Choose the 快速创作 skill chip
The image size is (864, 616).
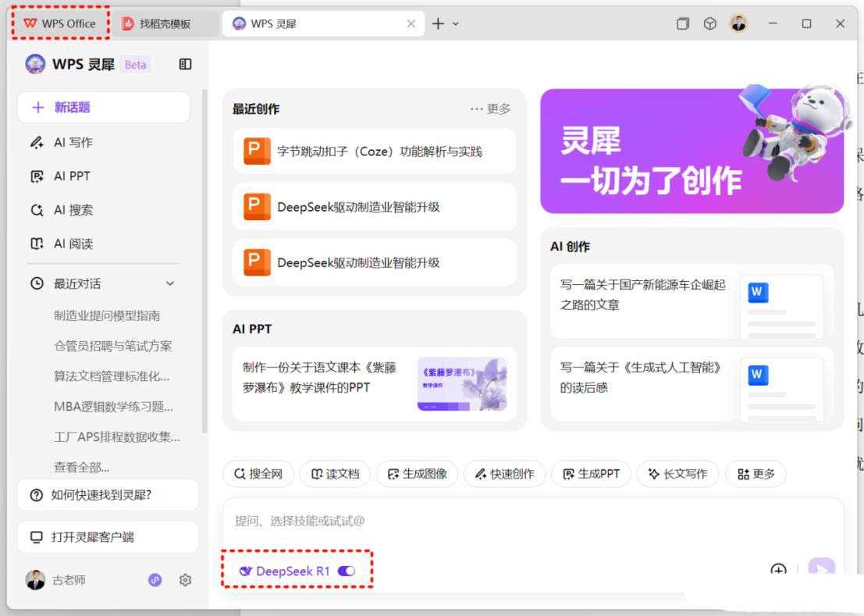coord(505,474)
